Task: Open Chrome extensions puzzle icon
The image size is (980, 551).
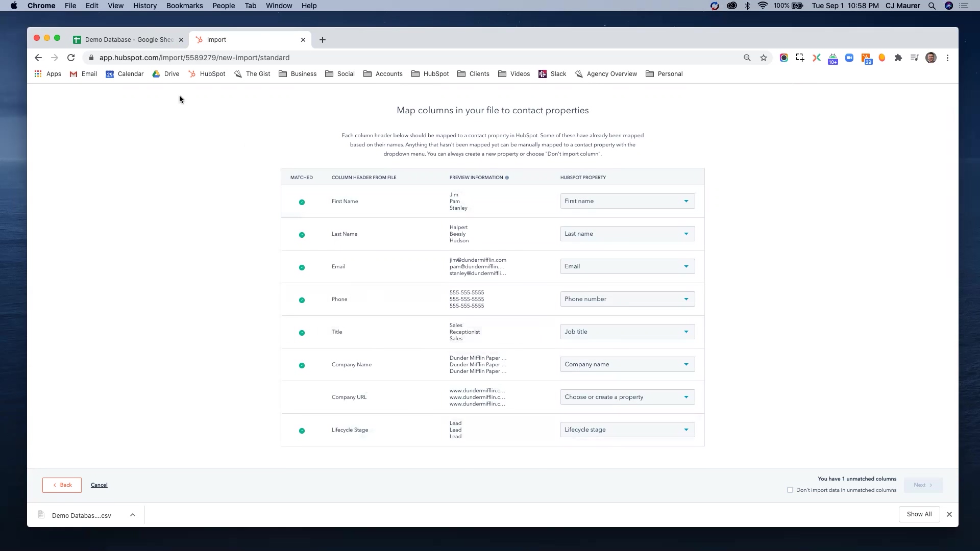Action: 898,58
